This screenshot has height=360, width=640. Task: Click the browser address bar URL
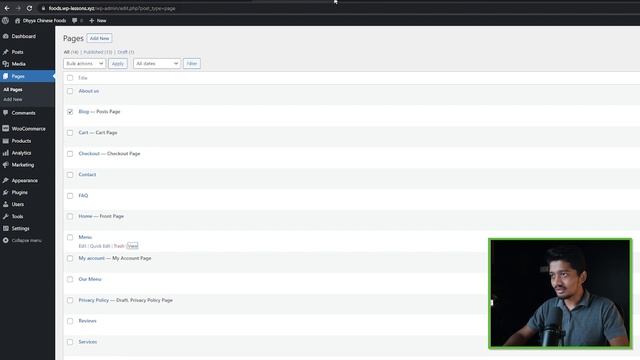click(x=112, y=8)
